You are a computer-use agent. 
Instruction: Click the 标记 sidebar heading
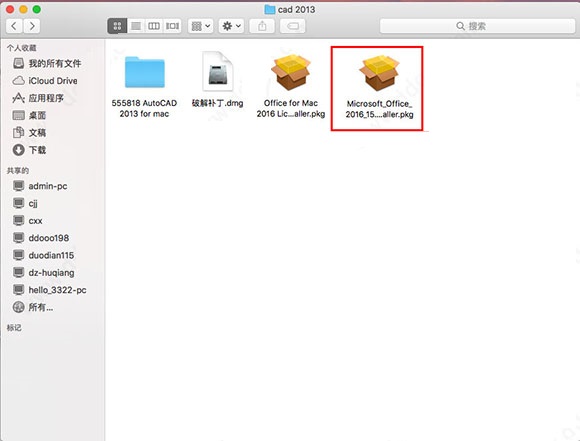[14, 327]
